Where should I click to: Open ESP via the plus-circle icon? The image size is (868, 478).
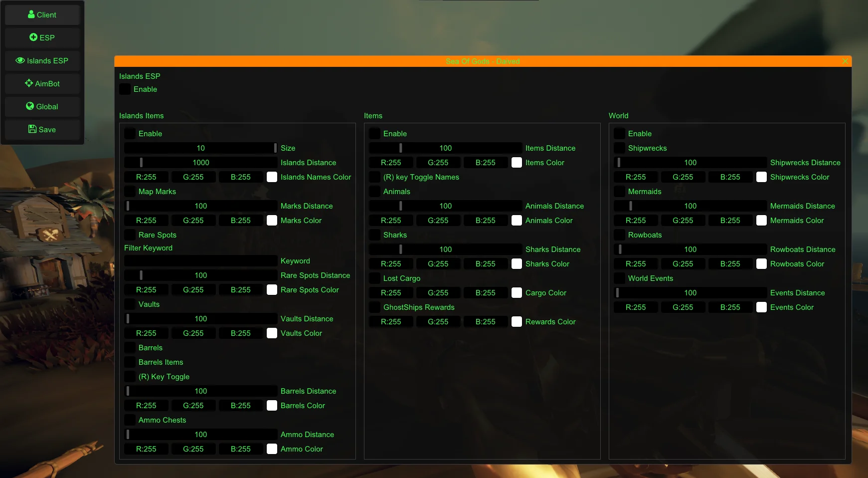click(33, 37)
